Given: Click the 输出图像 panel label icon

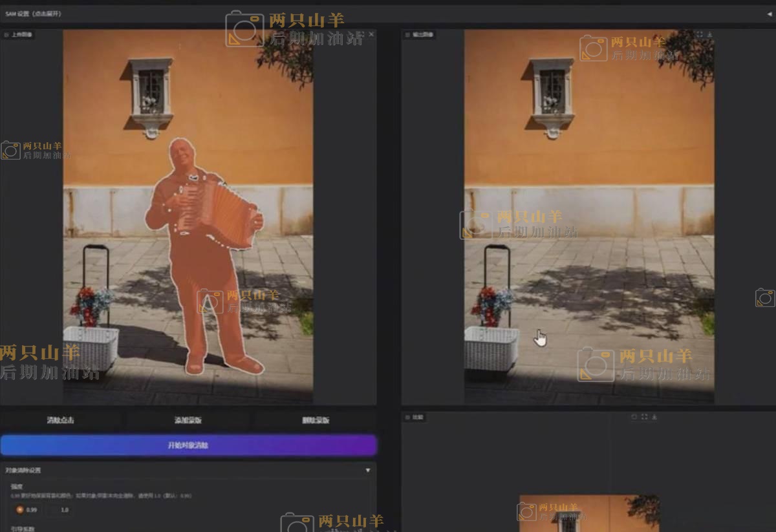Looking at the screenshot, I should coord(408,35).
